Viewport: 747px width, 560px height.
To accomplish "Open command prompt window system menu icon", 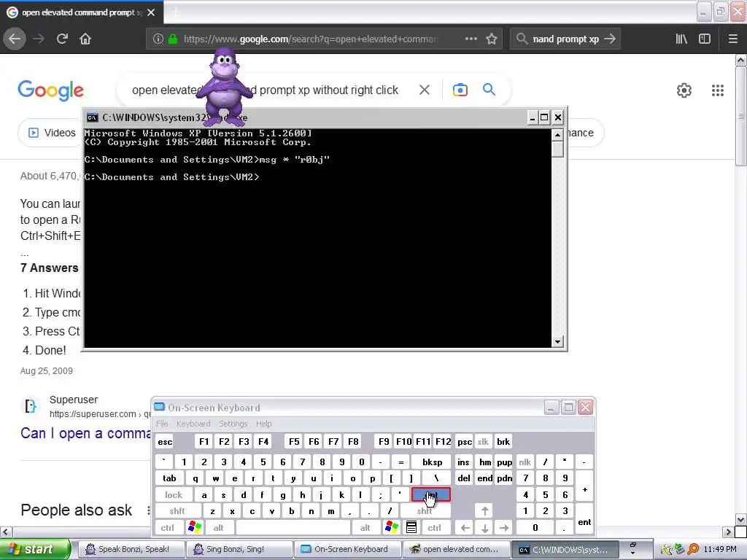I will tap(92, 117).
